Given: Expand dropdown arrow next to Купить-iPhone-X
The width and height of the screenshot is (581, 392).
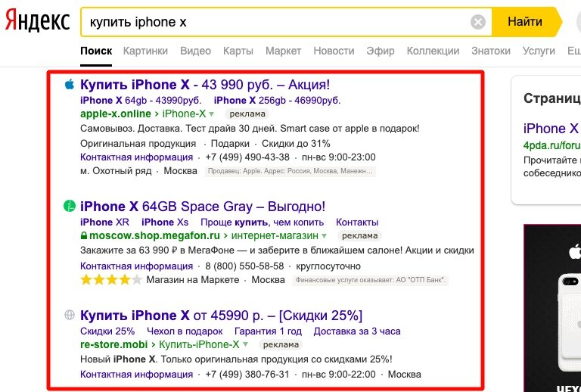Looking at the screenshot, I should 245,344.
